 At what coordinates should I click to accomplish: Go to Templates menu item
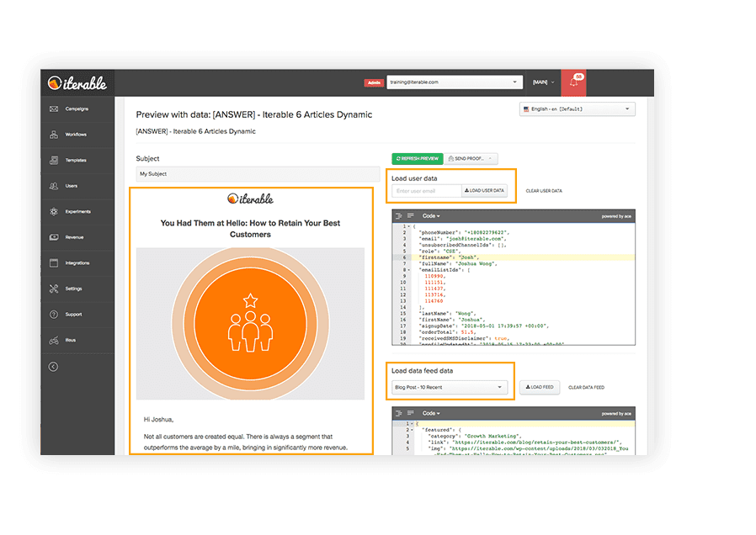(76, 160)
